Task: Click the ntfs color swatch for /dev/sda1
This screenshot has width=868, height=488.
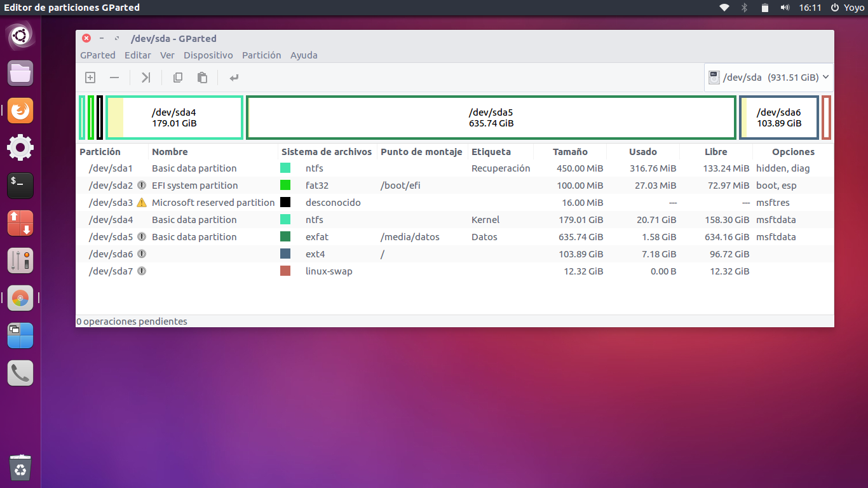Action: coord(285,168)
